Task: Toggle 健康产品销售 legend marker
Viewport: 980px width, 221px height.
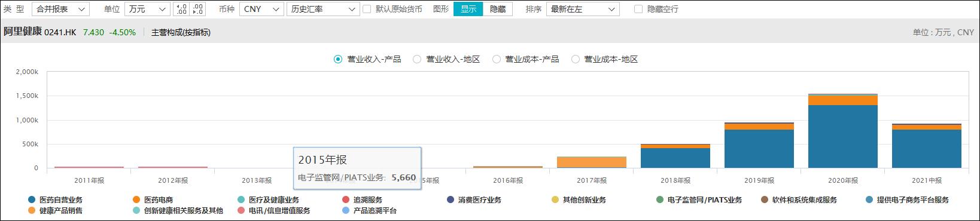Action: tap(32, 211)
